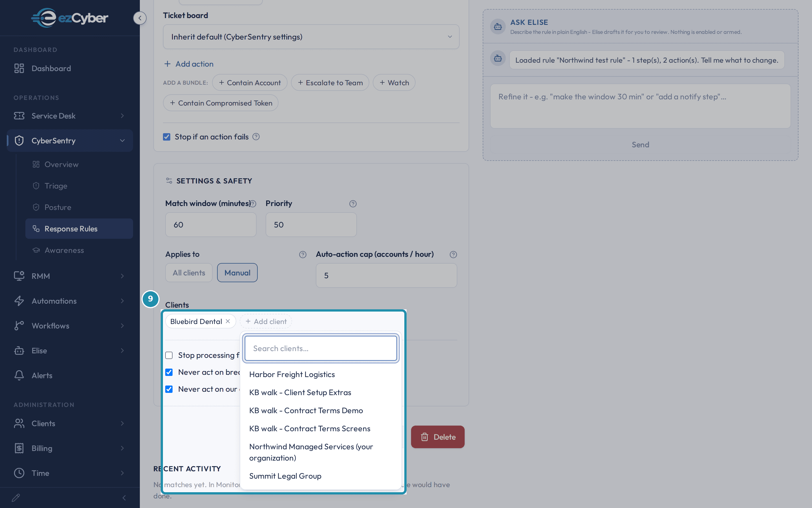The width and height of the screenshot is (812, 508).
Task: Expand the Elise menu chevron
Action: [x=122, y=351]
